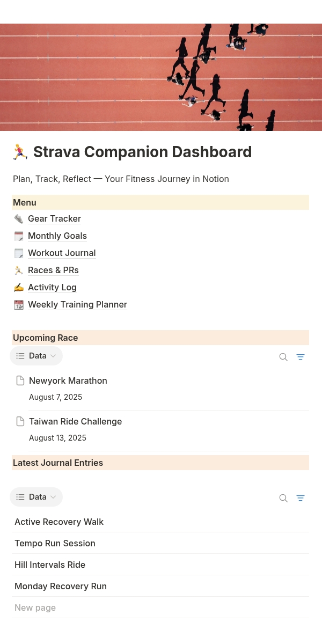Click the runner icon next to Races & PRs
Screen dimensions: 322x644
(x=19, y=270)
